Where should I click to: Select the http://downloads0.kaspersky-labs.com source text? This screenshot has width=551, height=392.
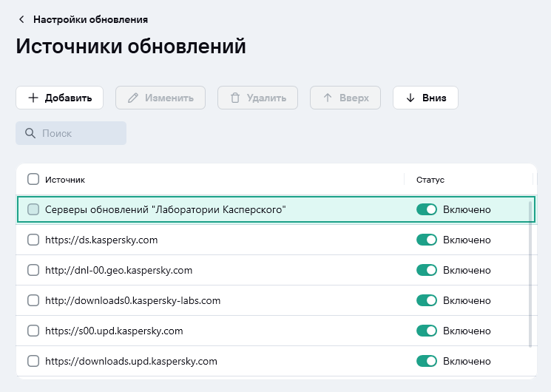click(132, 300)
